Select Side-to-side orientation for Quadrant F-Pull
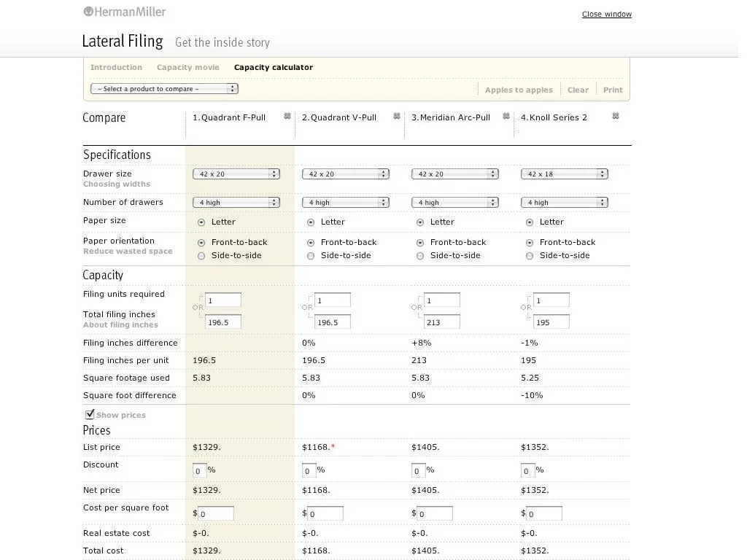 click(x=201, y=256)
